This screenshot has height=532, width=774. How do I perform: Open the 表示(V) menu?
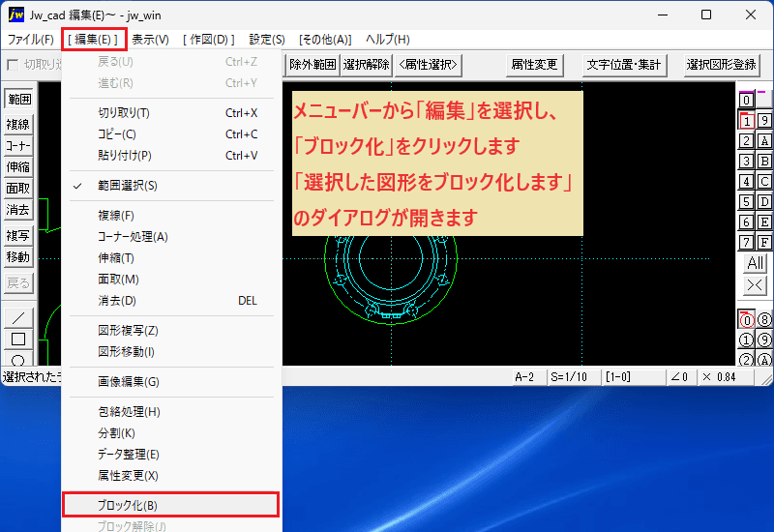150,40
